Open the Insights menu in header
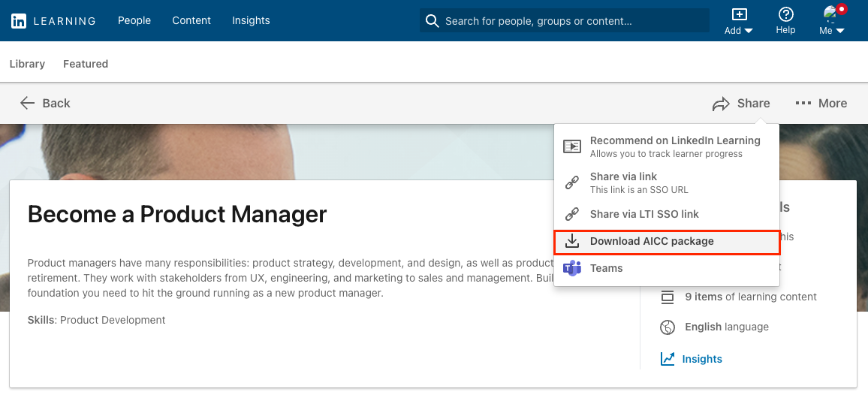Image resolution: width=868 pixels, height=398 pixels. point(251,20)
